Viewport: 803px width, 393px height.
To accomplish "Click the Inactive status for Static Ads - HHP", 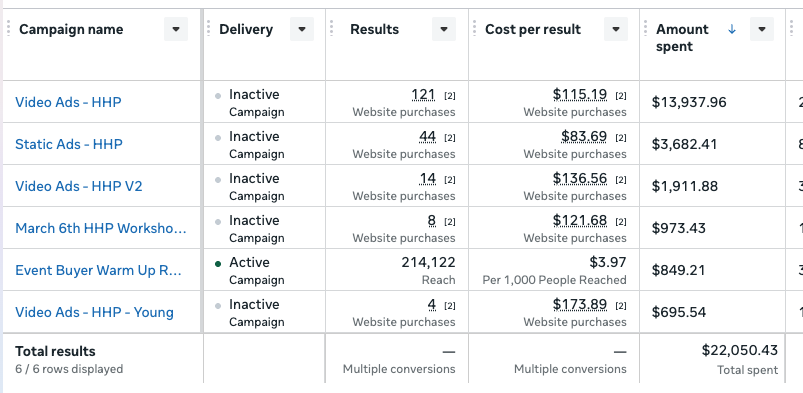I will [254, 137].
